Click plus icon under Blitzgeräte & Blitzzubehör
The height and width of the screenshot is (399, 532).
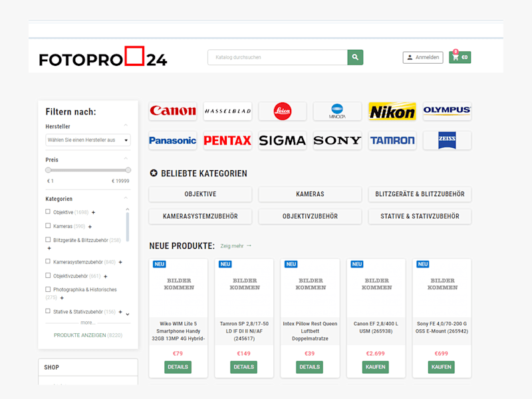[49, 248]
